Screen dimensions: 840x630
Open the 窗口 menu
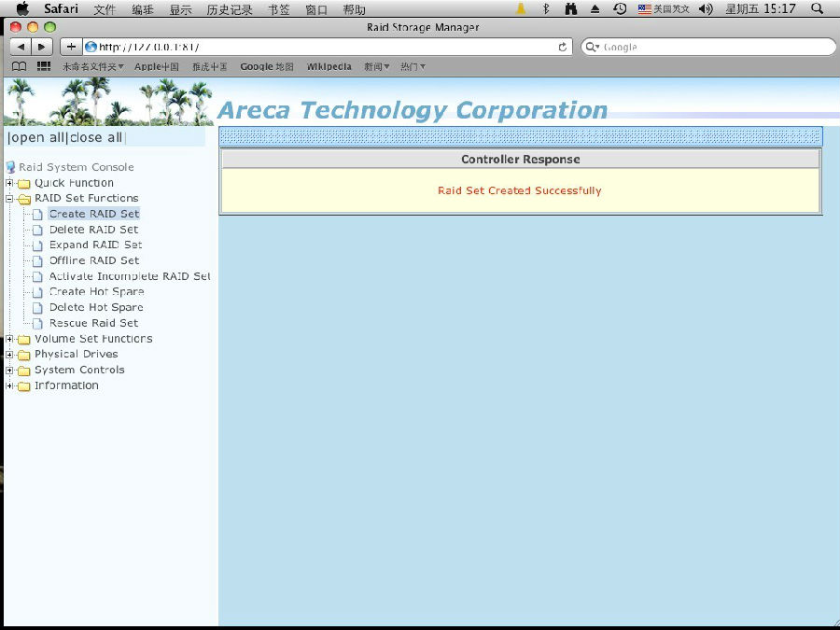click(316, 9)
